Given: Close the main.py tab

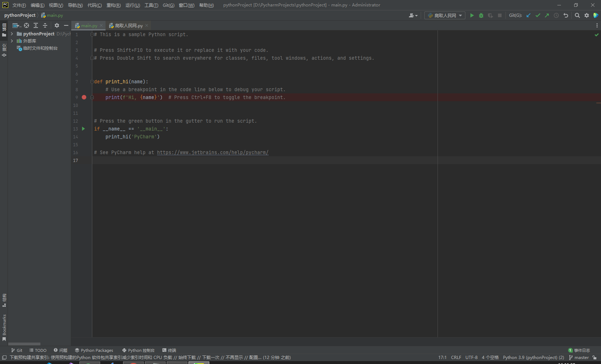Looking at the screenshot, I should tap(101, 25).
